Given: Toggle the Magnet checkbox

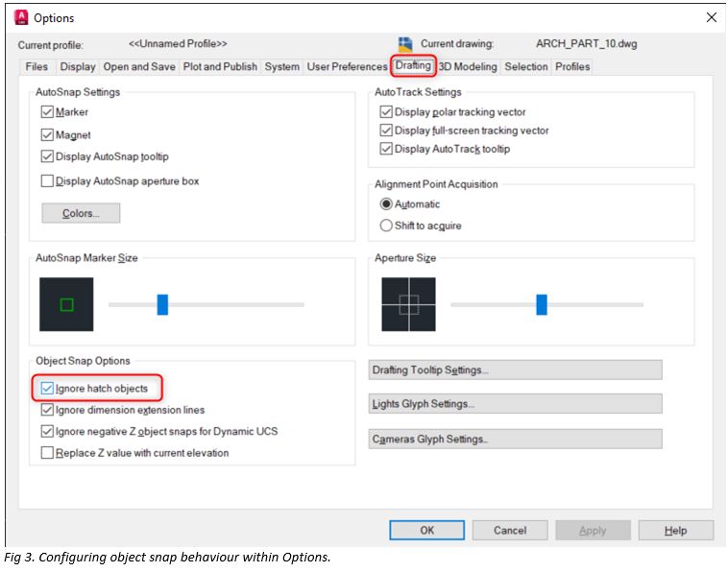Looking at the screenshot, I should [x=47, y=135].
